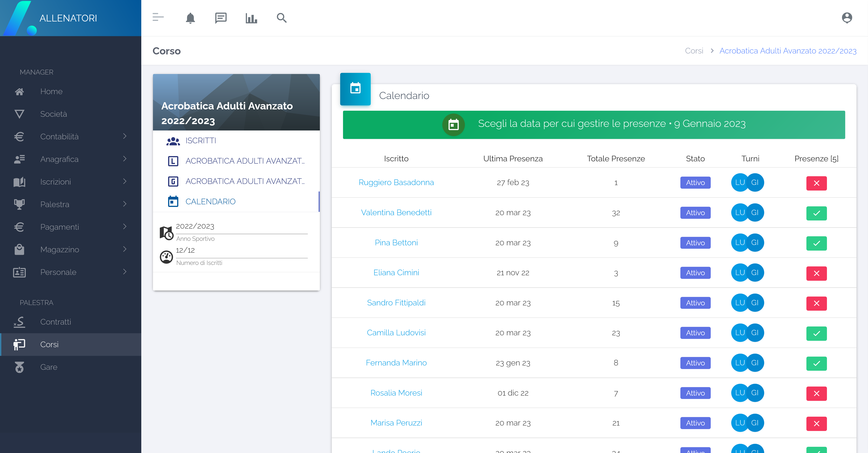Screen dimensions: 868x453
Task: Click the blue Calendario card icon
Action: (355, 89)
